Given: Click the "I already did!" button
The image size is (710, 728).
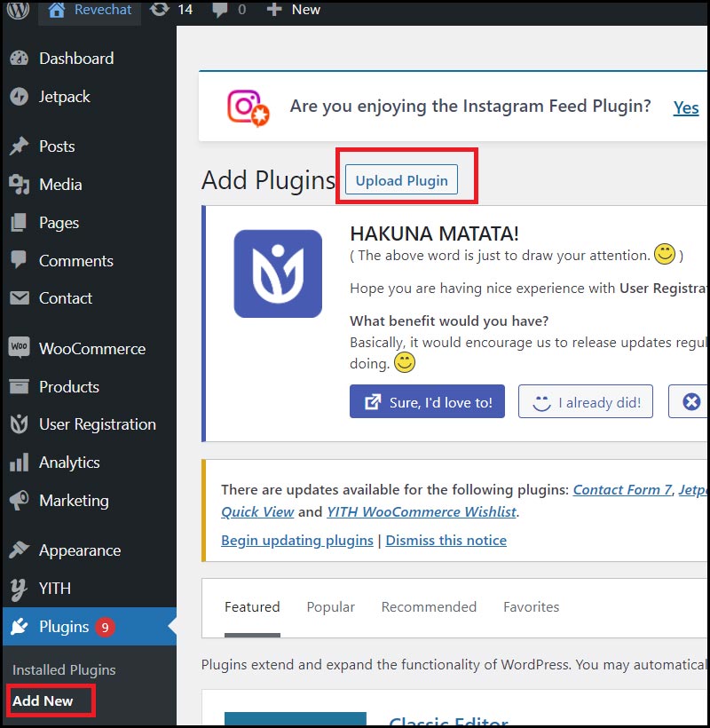Looking at the screenshot, I should point(586,402).
